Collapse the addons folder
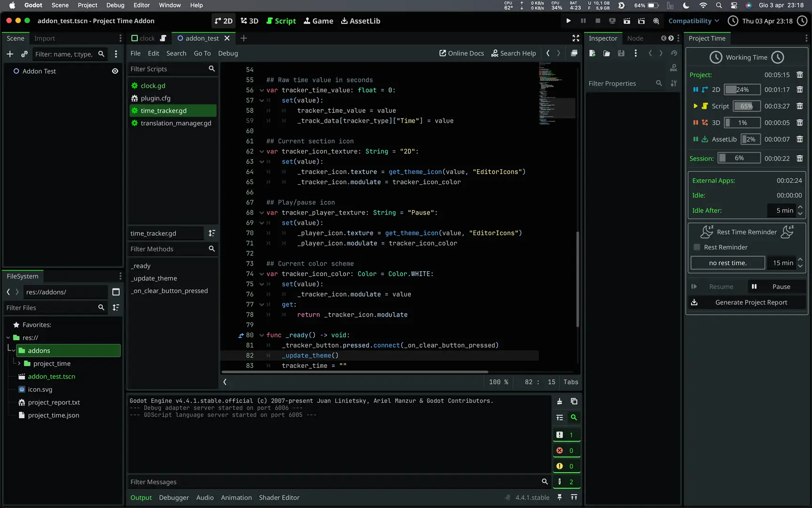Screen dimensions: 812x508 click(x=13, y=351)
